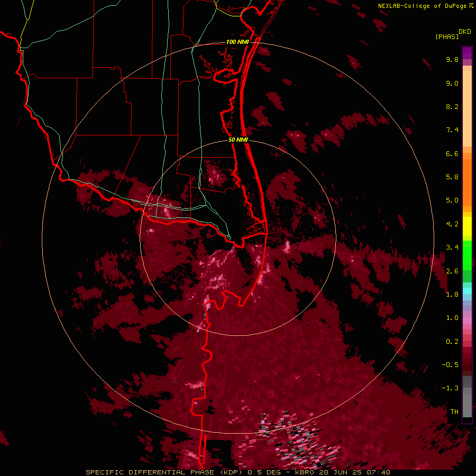Image resolution: width=476 pixels, height=476 pixels.
Task: Click the 8.2 legend value
Action: tap(452, 106)
